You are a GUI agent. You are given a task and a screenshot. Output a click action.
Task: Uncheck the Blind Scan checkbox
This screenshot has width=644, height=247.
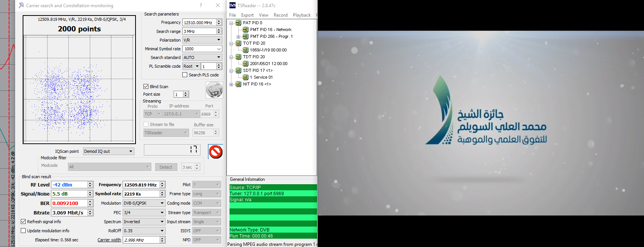click(x=146, y=87)
